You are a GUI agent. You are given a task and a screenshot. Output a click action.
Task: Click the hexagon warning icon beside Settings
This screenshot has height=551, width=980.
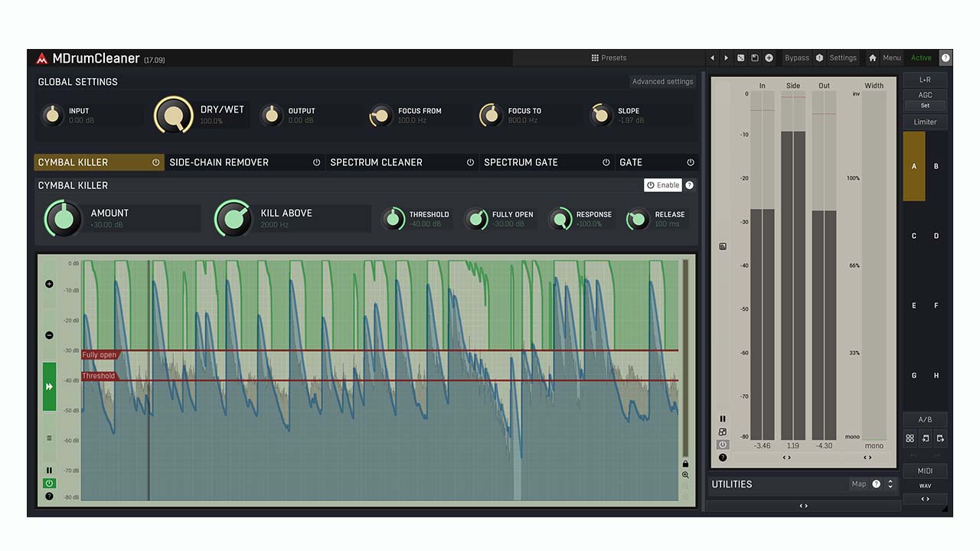coord(819,58)
